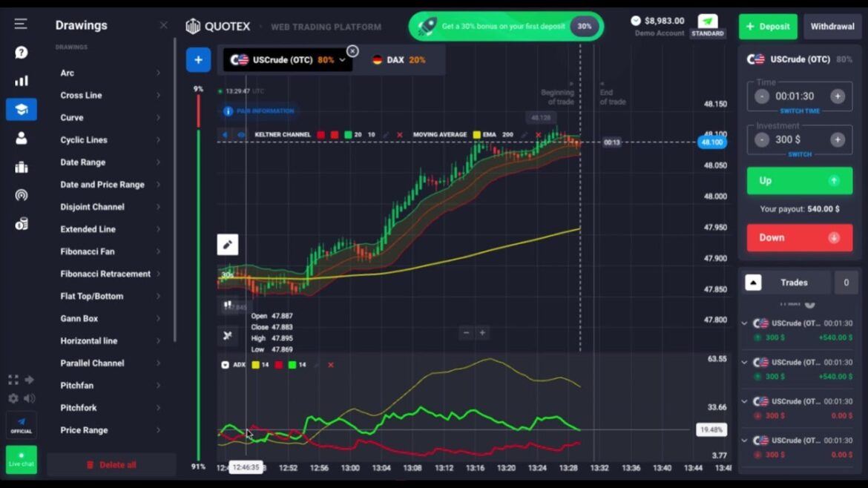The height and width of the screenshot is (488, 868).
Task: Open the hamburger menu in the sidebar
Action: [21, 24]
